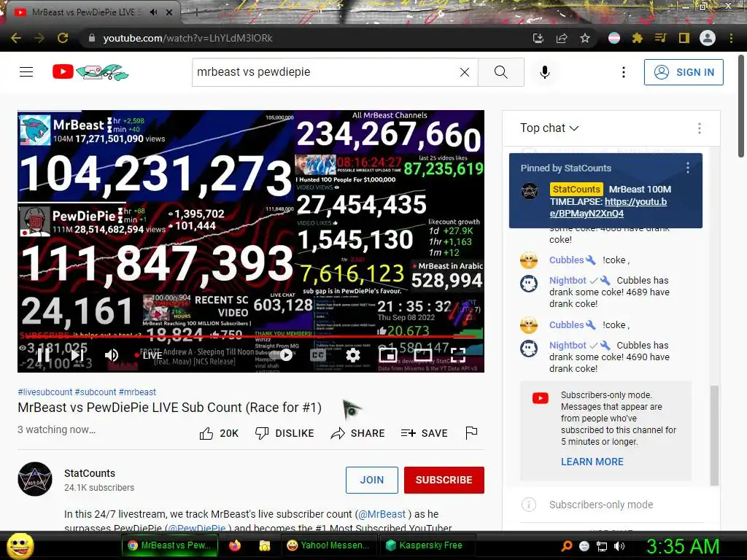The width and height of the screenshot is (747, 560).
Task: Open new browser tab with plus
Action: 196,13
